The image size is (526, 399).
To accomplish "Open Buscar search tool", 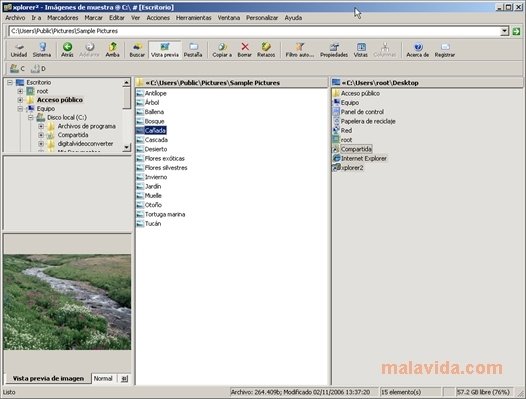I will [137, 50].
